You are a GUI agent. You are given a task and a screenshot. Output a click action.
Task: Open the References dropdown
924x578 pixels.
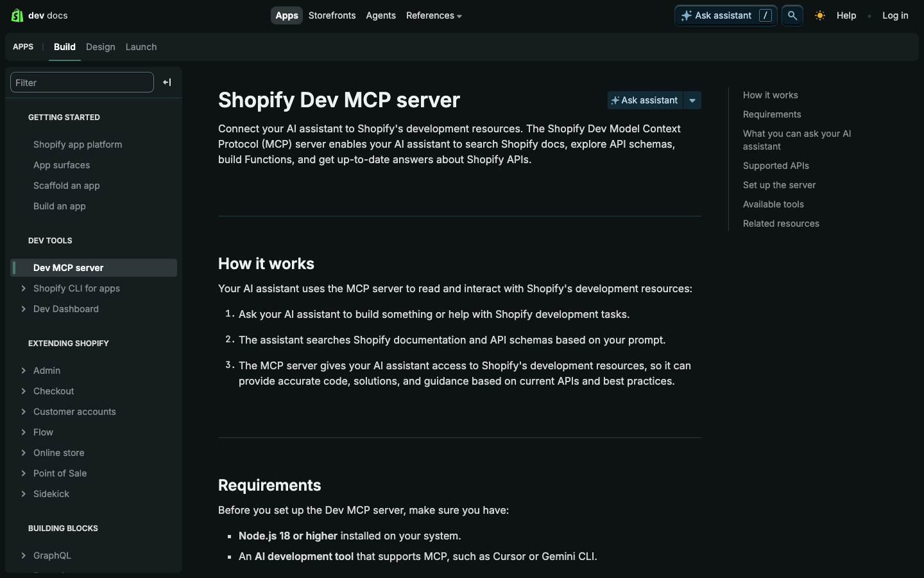tap(434, 15)
